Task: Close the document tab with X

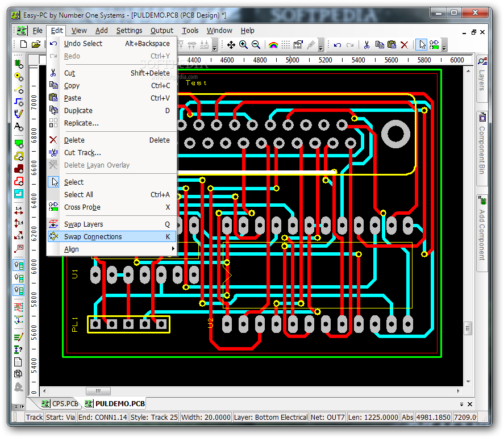Action: pyautogui.click(x=470, y=404)
